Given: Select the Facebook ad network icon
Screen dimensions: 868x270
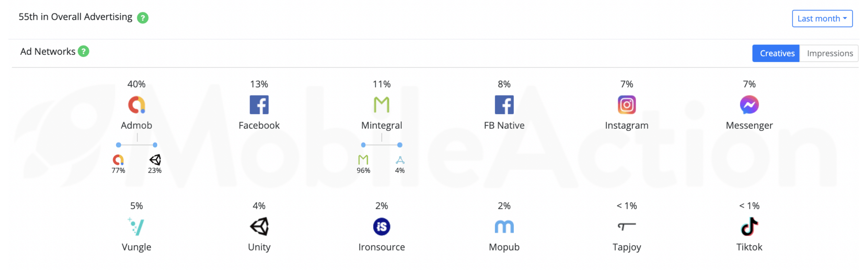Looking at the screenshot, I should [259, 105].
